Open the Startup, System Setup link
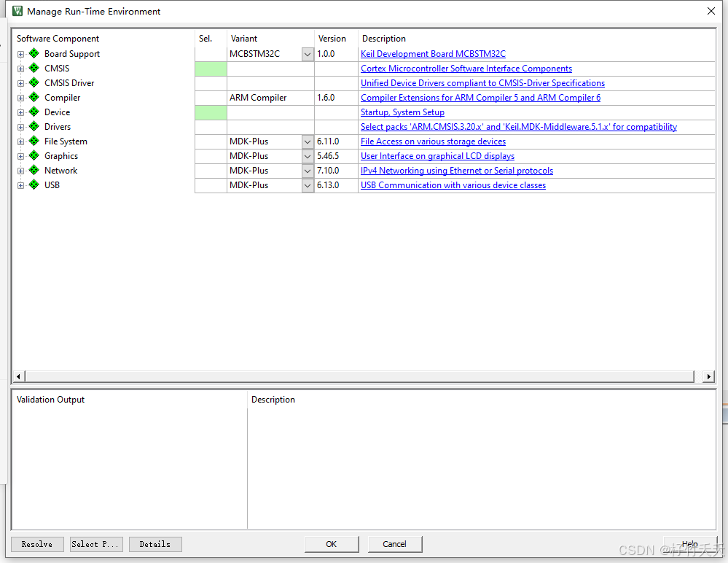Screen dimensions: 728x563 (402, 112)
